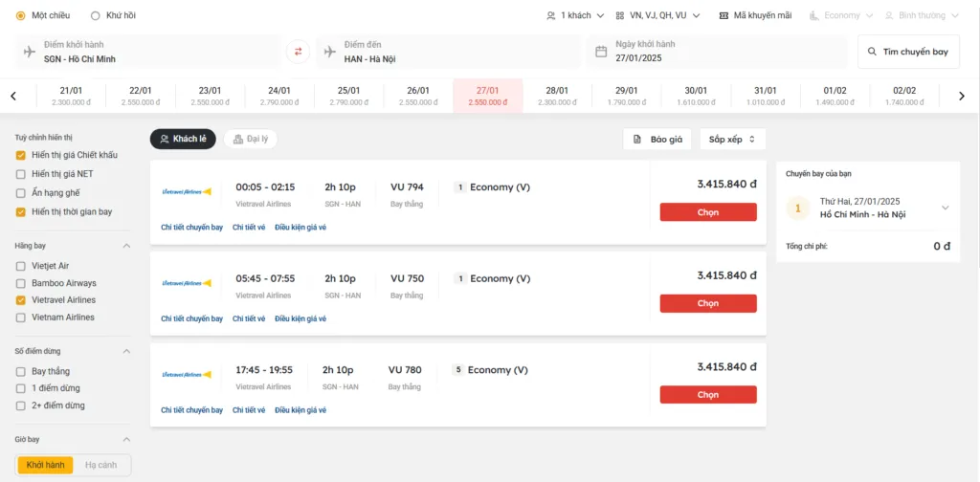This screenshot has width=980, height=482.
Task: Toggle Hiển thị giá NET checkbox
Action: click(x=21, y=174)
